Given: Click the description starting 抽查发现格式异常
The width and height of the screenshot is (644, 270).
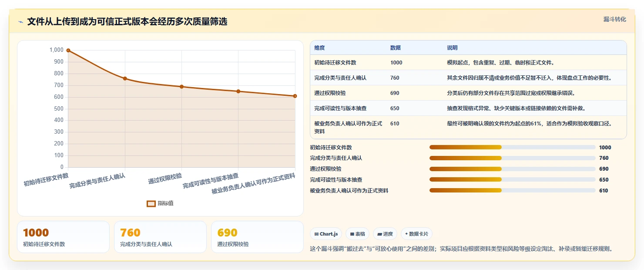Looking at the screenshot, I should coord(517,108).
